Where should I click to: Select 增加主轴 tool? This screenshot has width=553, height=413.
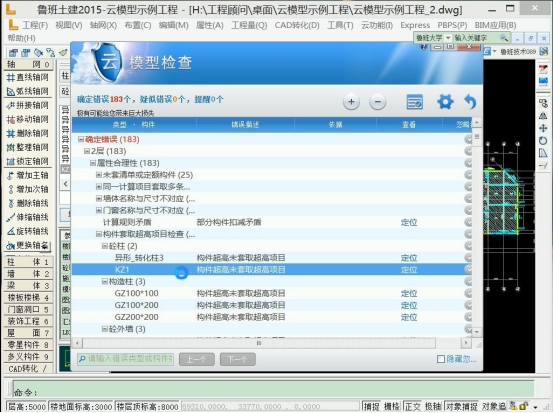[28, 175]
